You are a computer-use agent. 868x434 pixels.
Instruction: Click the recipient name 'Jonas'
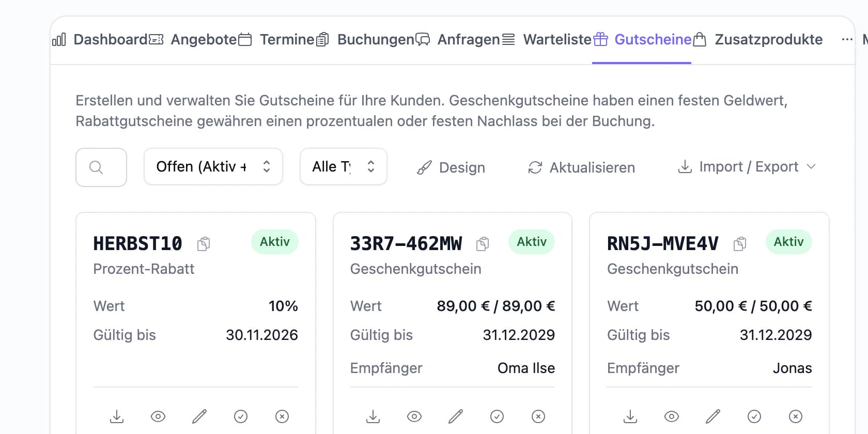[793, 368]
